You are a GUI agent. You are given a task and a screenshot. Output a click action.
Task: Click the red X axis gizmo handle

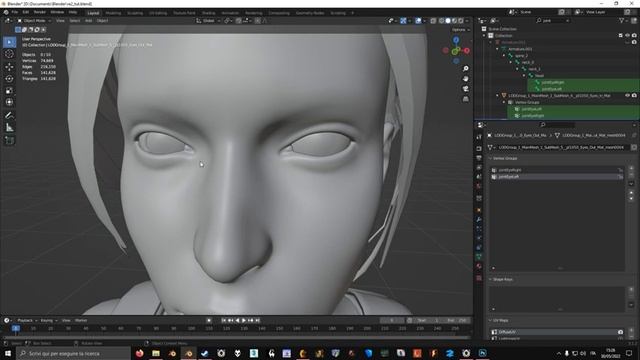pyautogui.click(x=467, y=51)
